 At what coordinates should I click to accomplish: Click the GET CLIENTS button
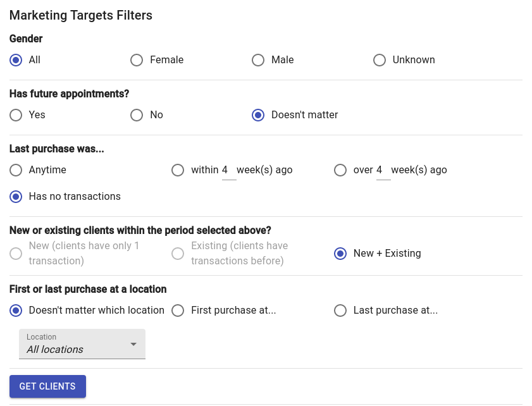tap(47, 386)
